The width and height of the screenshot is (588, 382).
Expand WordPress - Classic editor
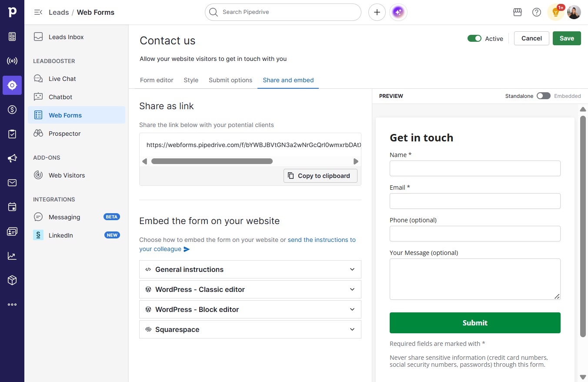[x=250, y=289]
